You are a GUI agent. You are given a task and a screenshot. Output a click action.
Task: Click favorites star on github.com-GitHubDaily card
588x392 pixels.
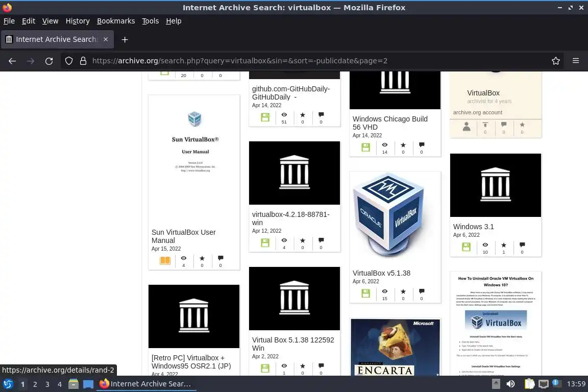coord(303,115)
